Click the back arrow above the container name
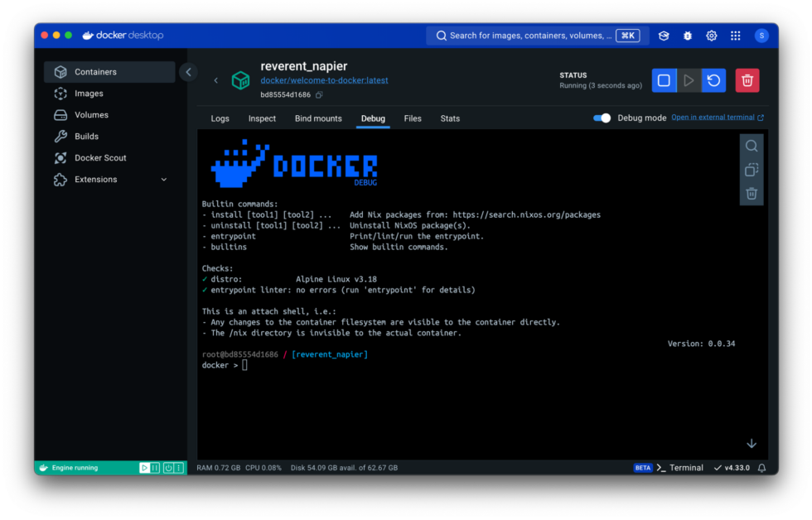812x520 pixels. pyautogui.click(x=215, y=80)
